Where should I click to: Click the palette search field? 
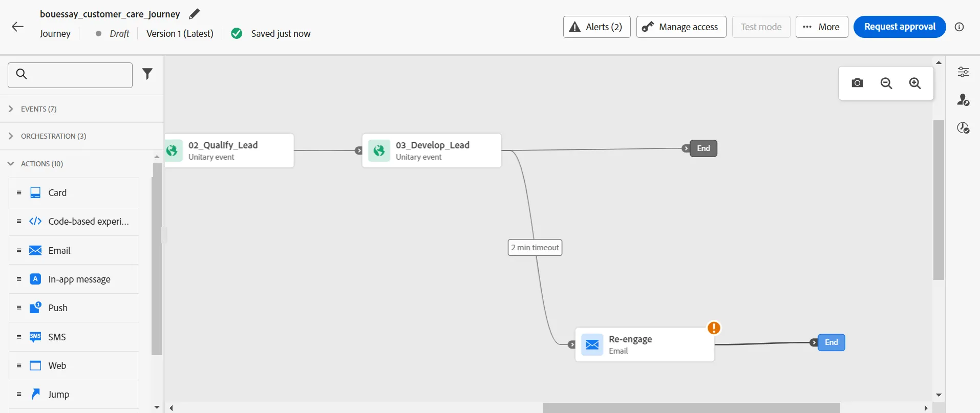[70, 75]
